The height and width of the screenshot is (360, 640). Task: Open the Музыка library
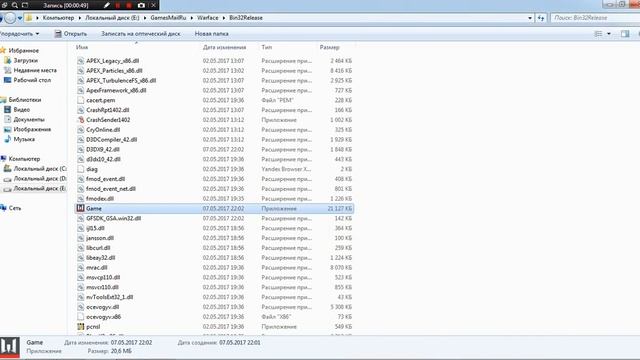(x=24, y=139)
